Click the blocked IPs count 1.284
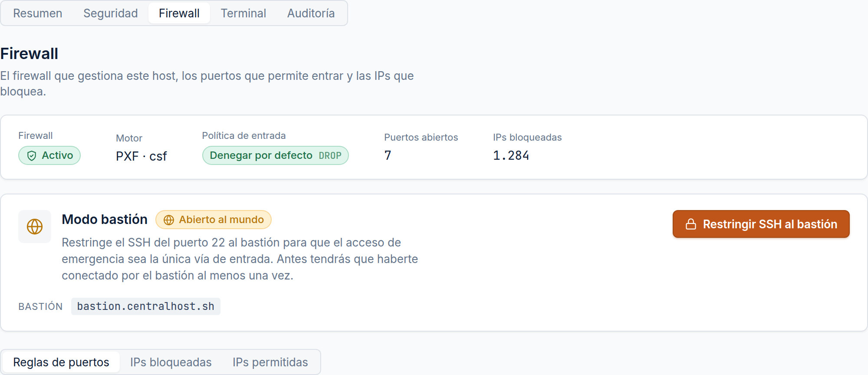868x375 pixels. coord(511,155)
